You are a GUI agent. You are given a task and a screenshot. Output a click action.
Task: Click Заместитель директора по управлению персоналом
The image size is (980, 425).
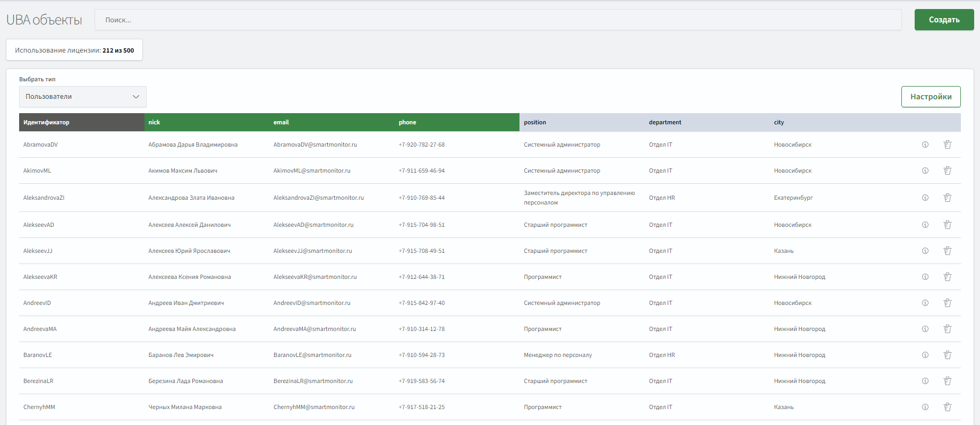click(580, 198)
